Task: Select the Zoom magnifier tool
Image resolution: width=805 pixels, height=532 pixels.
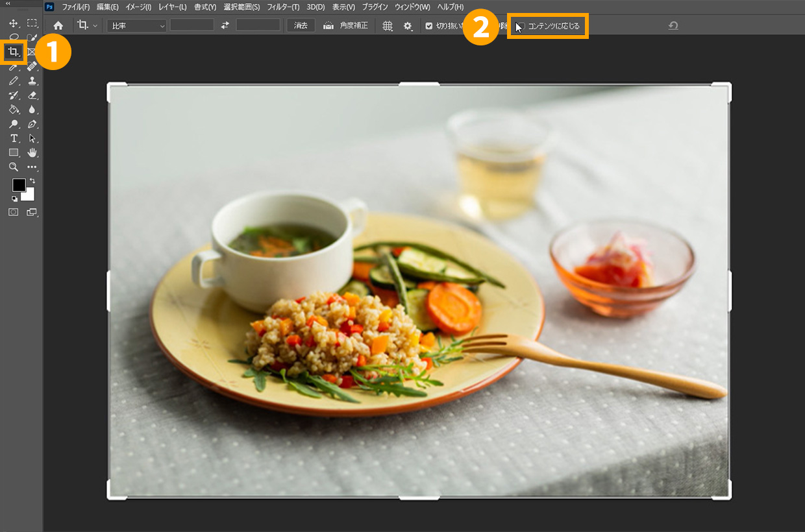Action: pos(13,167)
